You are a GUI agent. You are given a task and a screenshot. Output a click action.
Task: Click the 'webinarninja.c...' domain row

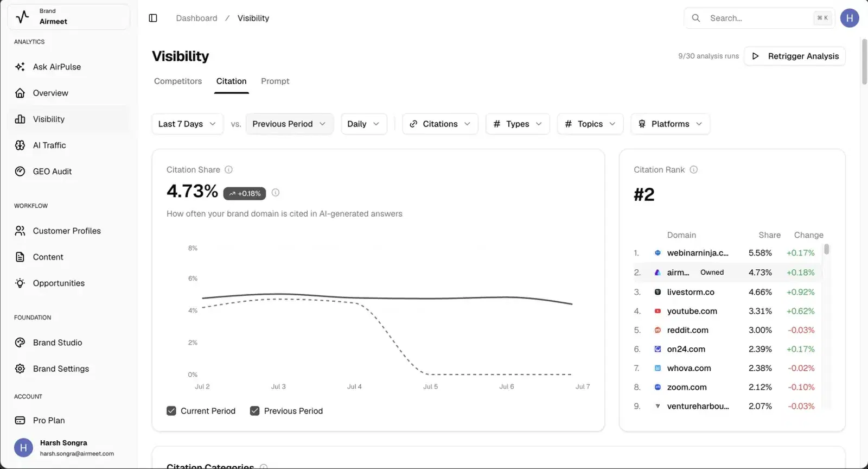coord(727,253)
